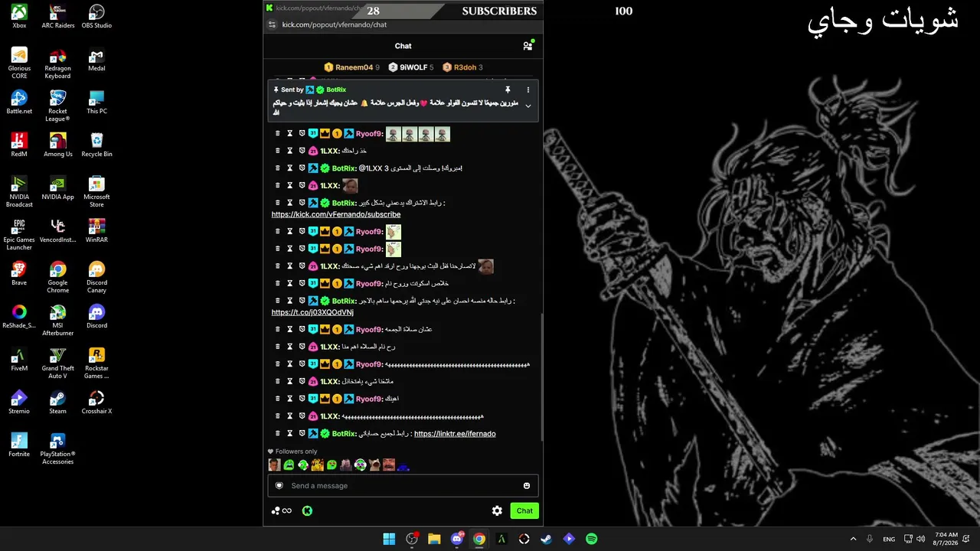Focus the Send a message field

coord(403,486)
